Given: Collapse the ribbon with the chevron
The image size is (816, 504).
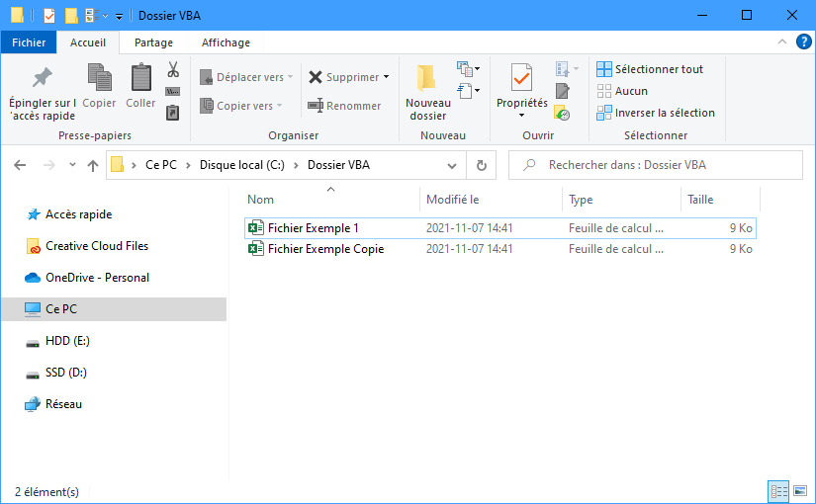Looking at the screenshot, I should point(782,42).
